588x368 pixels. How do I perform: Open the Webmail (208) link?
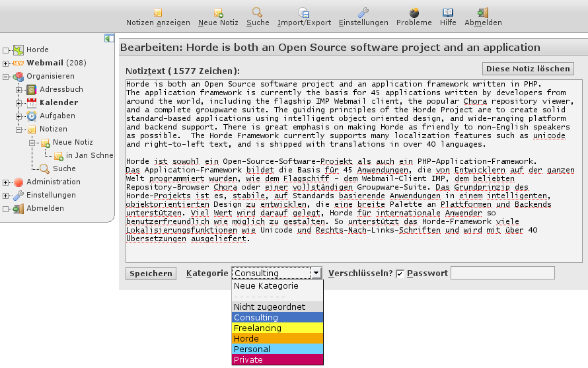click(x=56, y=63)
